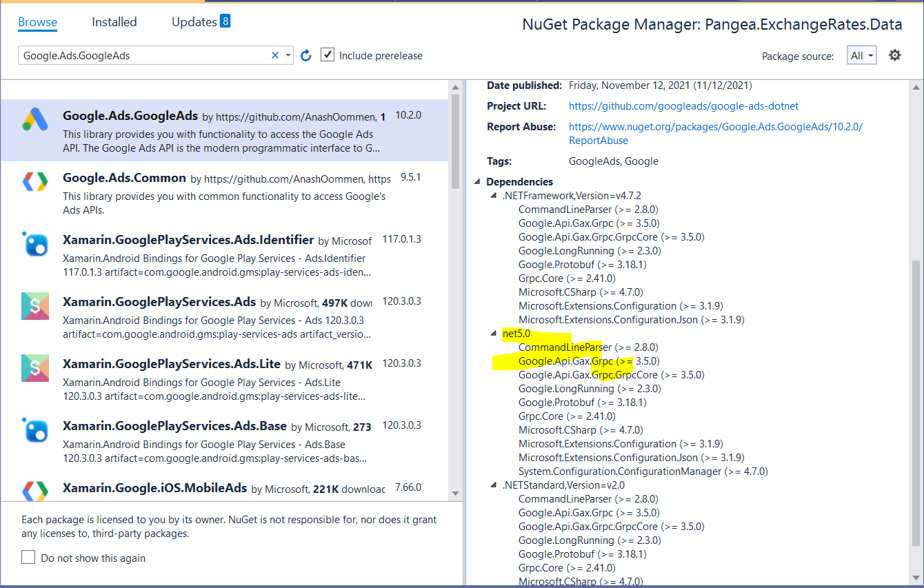Click the ReportAbuse link
924x588 pixels.
point(598,140)
